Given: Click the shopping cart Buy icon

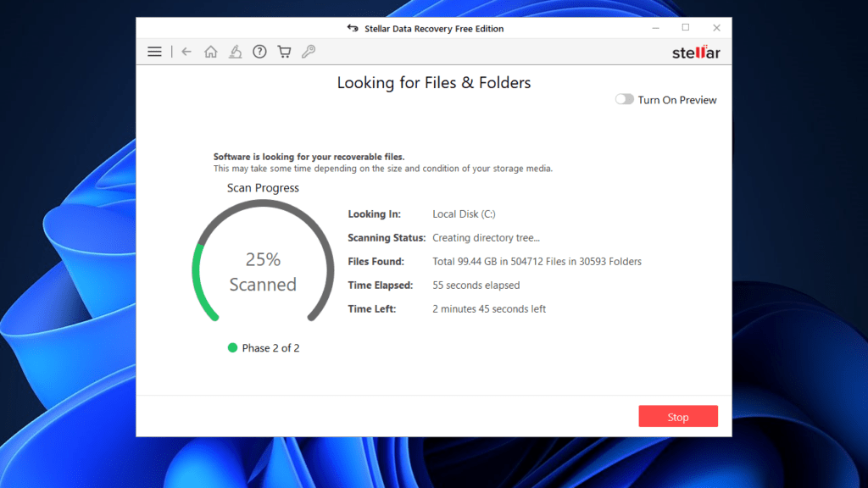Looking at the screenshot, I should pyautogui.click(x=284, y=52).
